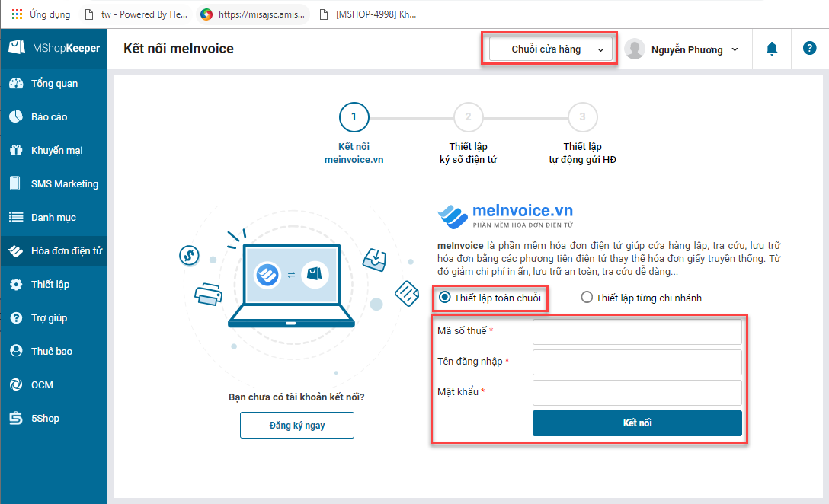Click text Bạn chưa có tài khoản kết nối?
The height and width of the screenshot is (504, 829).
pyautogui.click(x=296, y=397)
